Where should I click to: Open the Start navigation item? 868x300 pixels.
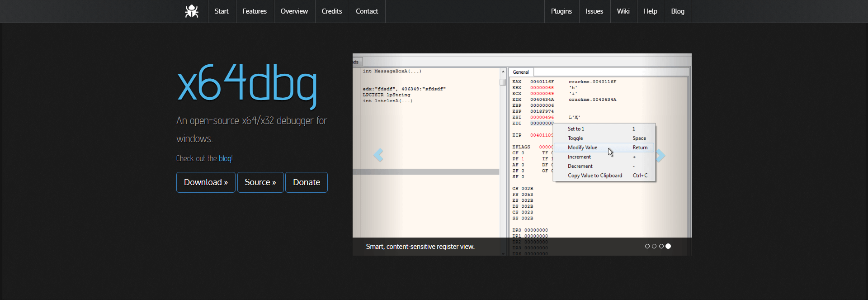coord(222,11)
